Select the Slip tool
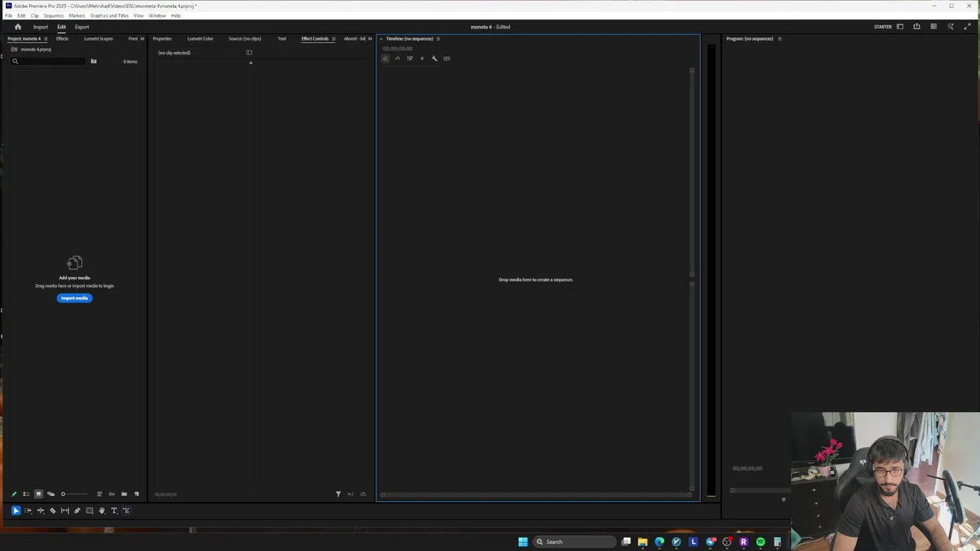The image size is (980, 551). (x=65, y=510)
